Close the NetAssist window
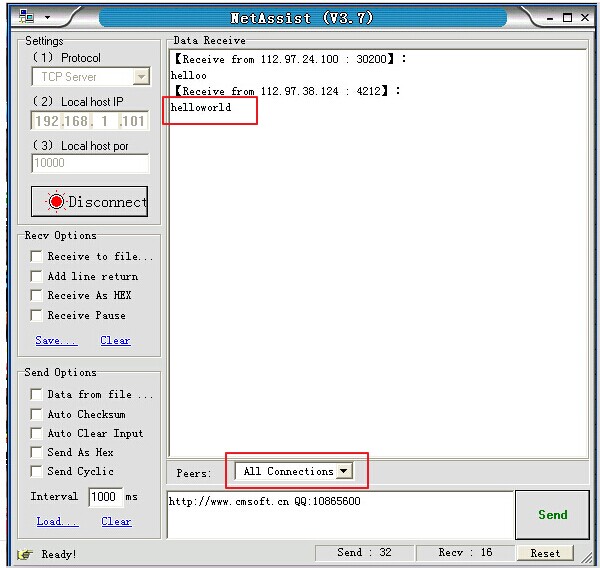 coord(585,17)
